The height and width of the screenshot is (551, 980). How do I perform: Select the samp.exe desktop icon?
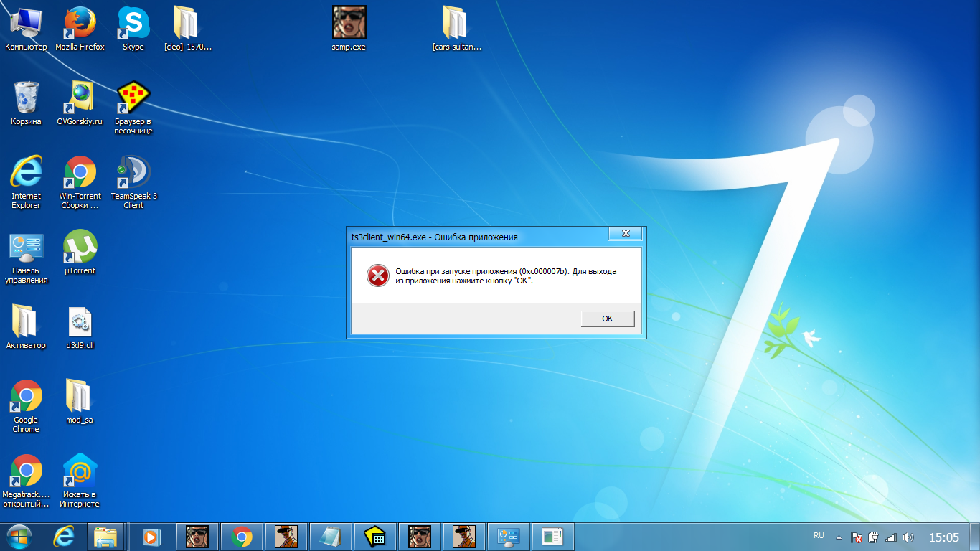click(349, 29)
